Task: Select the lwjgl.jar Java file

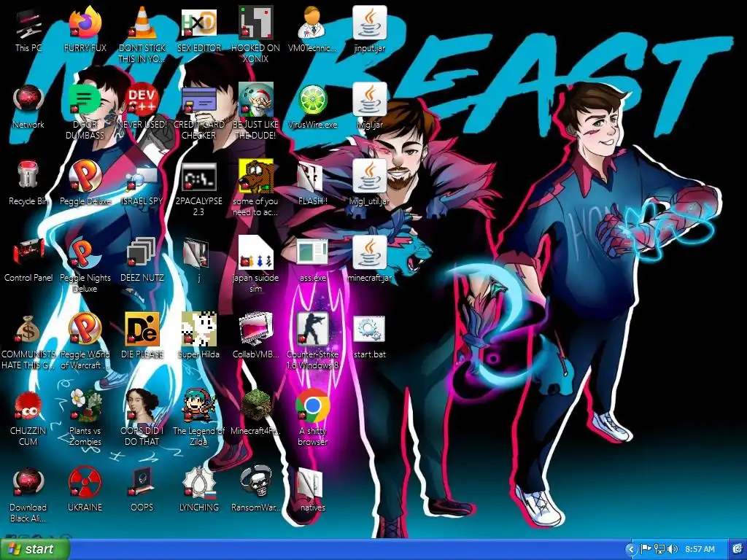Action: 370,99
